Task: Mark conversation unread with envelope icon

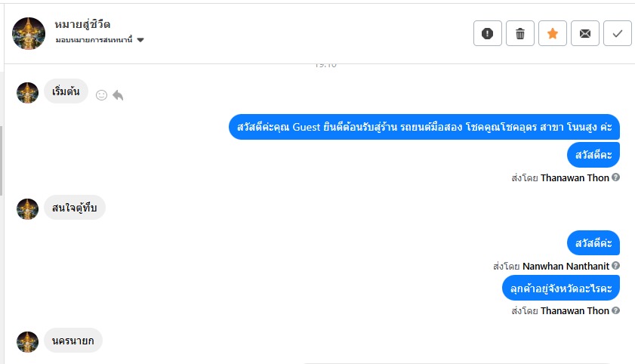Action: pyautogui.click(x=584, y=33)
